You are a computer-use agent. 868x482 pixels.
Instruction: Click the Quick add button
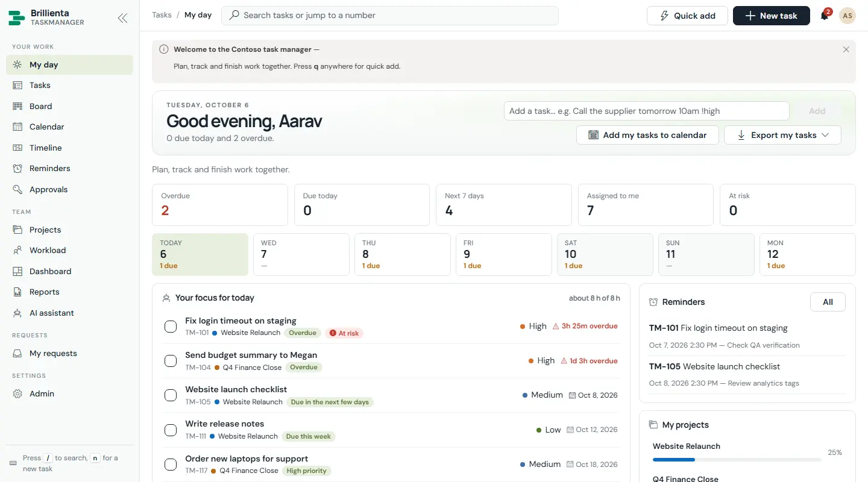(687, 16)
